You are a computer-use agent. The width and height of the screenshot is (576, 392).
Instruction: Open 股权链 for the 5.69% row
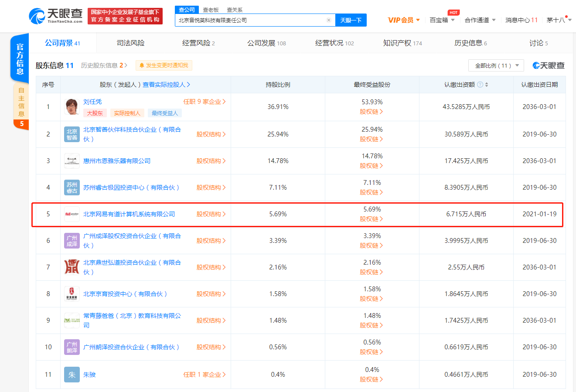click(x=372, y=219)
